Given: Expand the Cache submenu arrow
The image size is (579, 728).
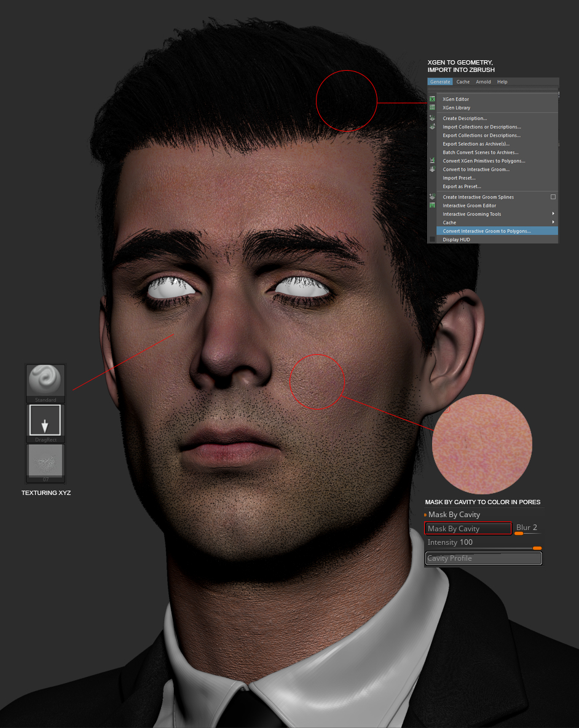Looking at the screenshot, I should [x=553, y=223].
